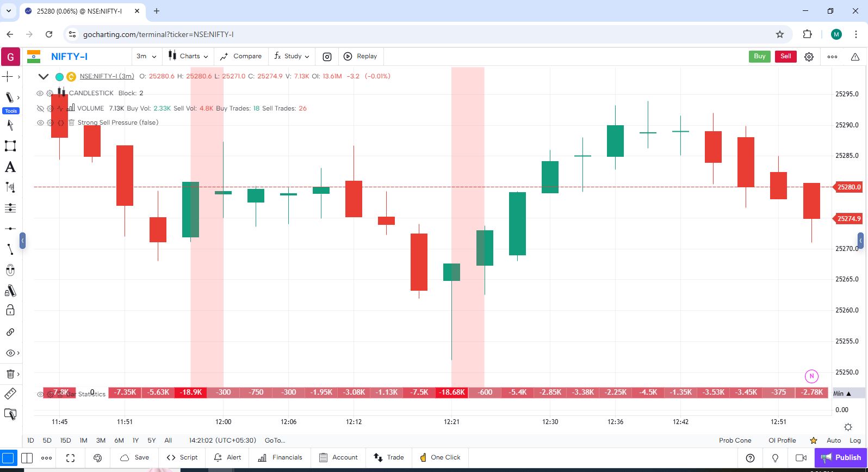Open the 3m timeframe dropdown
Image resolution: width=868 pixels, height=472 pixels.
pos(146,56)
